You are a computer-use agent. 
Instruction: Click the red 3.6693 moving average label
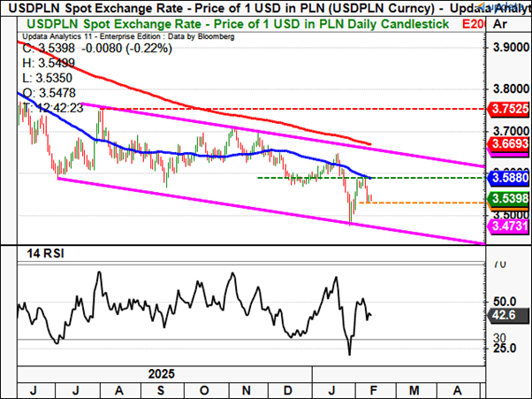tap(510, 143)
